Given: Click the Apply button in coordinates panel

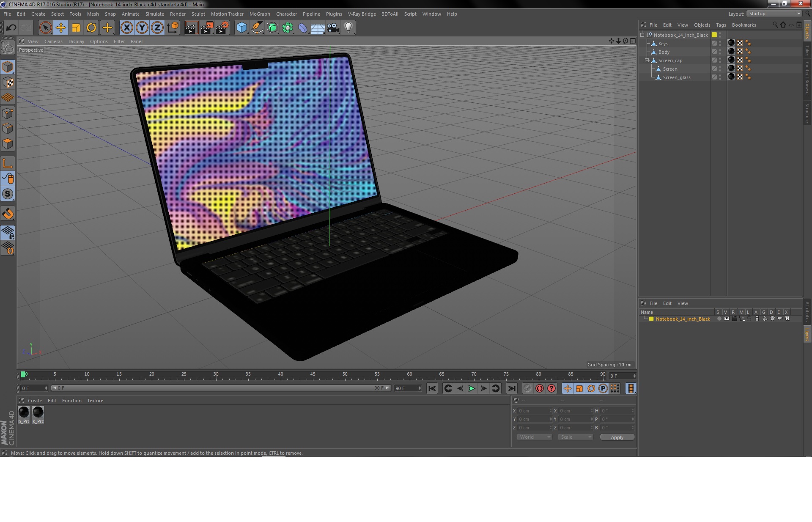Looking at the screenshot, I should (x=616, y=437).
